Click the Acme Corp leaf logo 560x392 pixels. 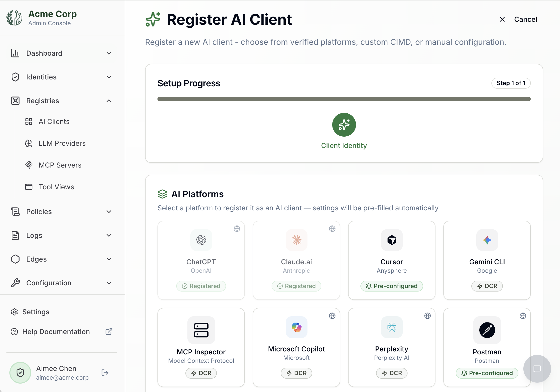[14, 17]
